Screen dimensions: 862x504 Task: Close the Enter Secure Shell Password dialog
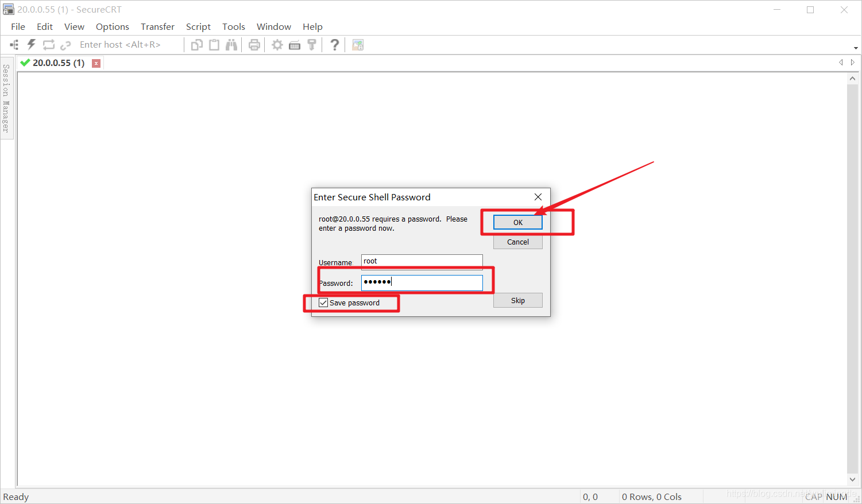point(538,197)
